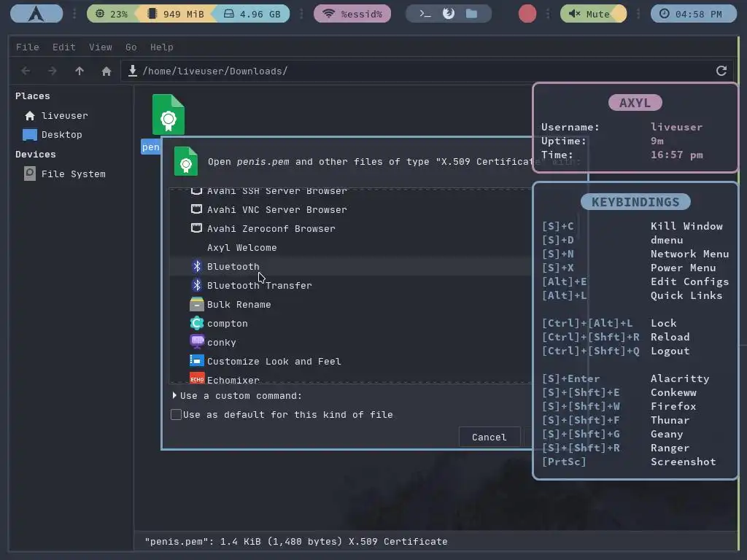Open the View menu

tap(101, 47)
